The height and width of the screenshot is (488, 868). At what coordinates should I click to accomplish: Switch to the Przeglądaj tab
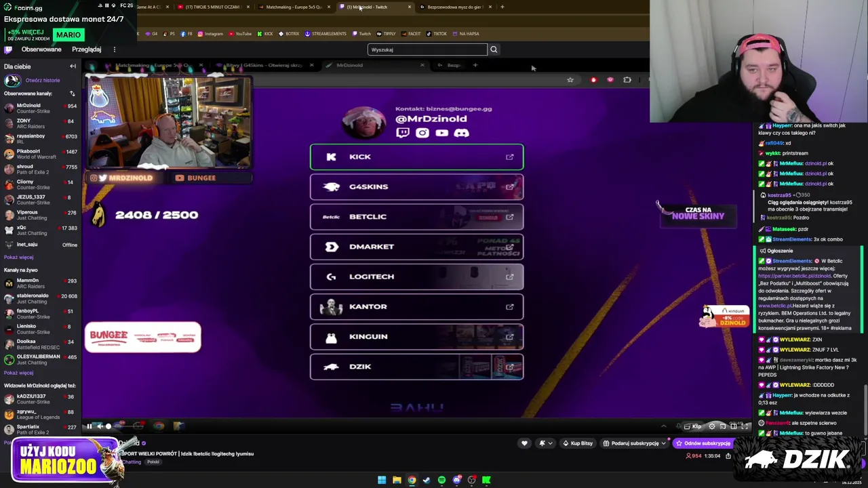(x=87, y=49)
